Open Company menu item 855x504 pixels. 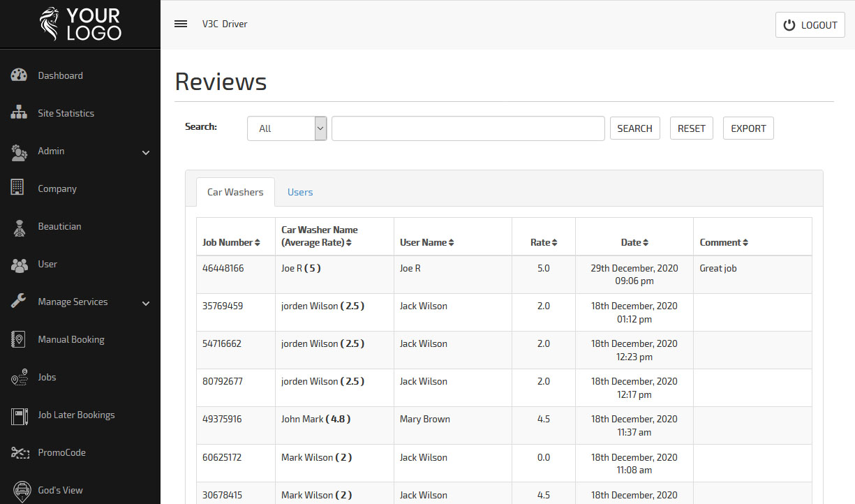[x=80, y=188]
